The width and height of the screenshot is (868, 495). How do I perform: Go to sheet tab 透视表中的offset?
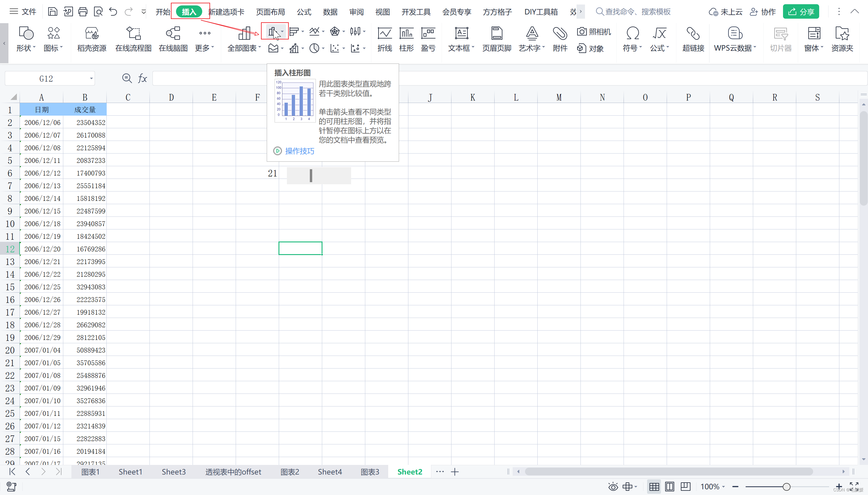(233, 472)
